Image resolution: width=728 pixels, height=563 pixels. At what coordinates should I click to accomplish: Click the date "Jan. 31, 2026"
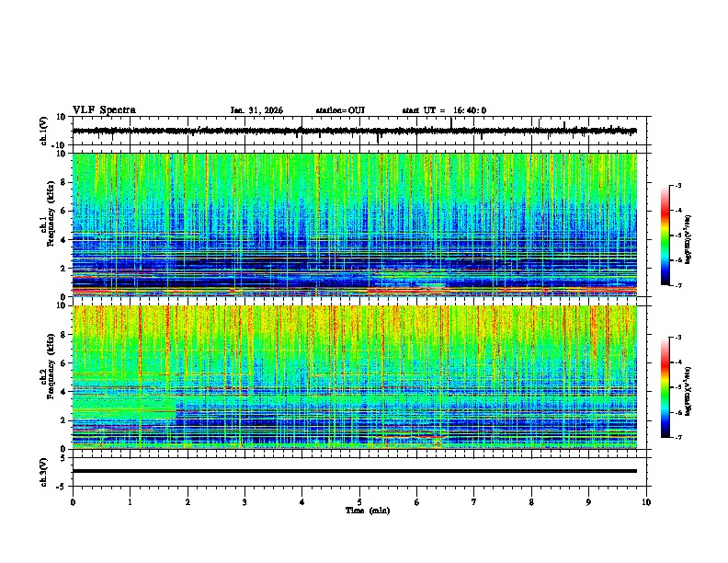(x=256, y=110)
